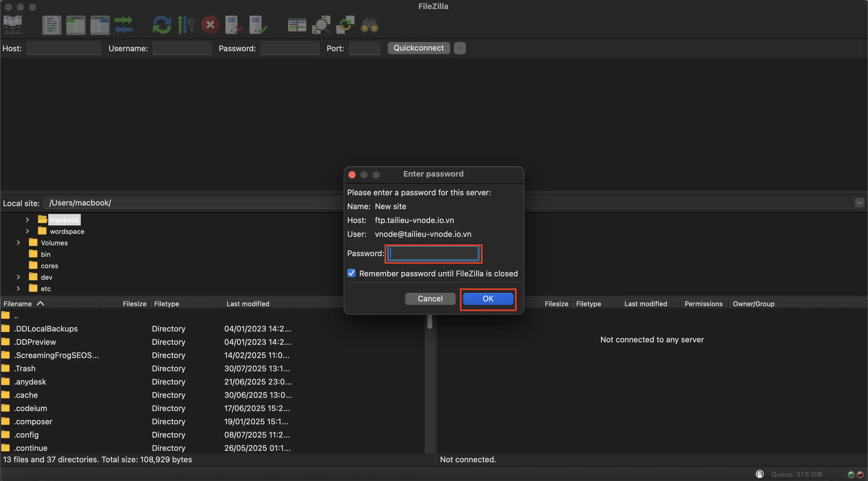The height and width of the screenshot is (481, 868).
Task: Sort local list by Filetype column
Action: [x=187, y=303]
